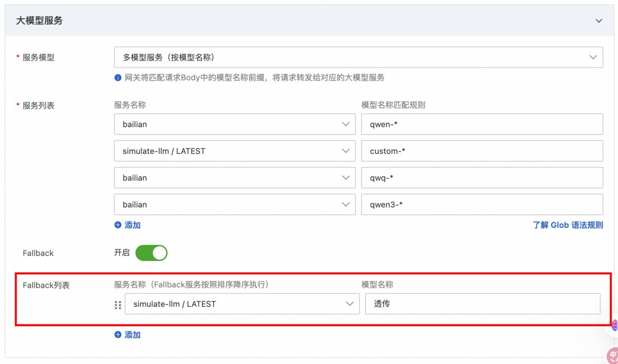Click the 服务列表 label
The width and height of the screenshot is (618, 364).
38,106
